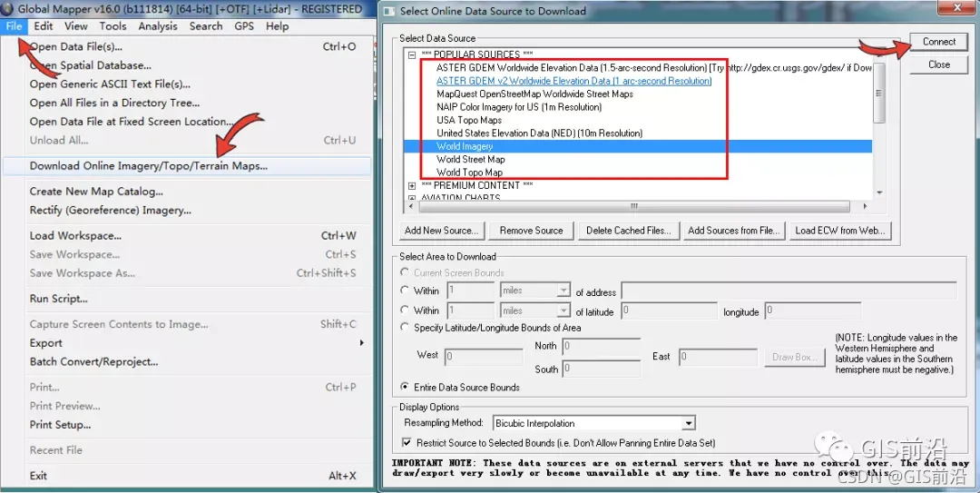Open the Search menu

tap(206, 26)
